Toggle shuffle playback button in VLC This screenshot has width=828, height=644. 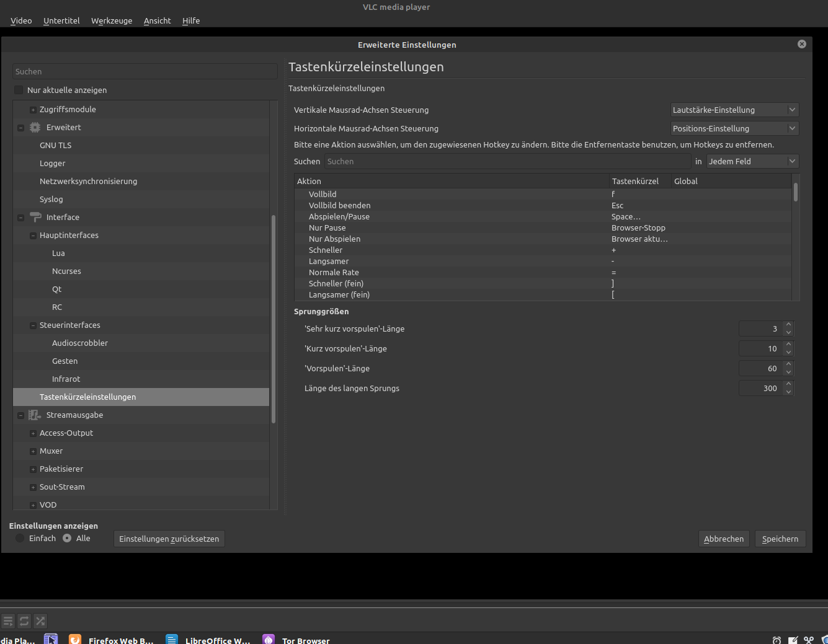(40, 620)
